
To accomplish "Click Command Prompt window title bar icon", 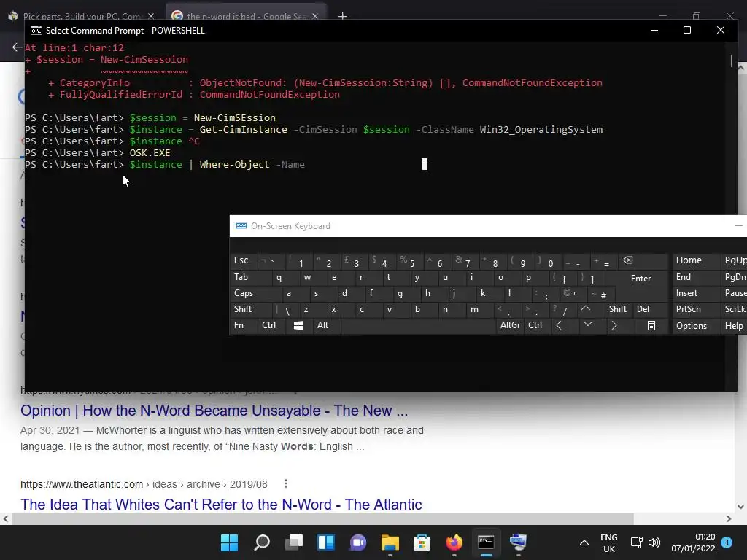I will [x=36, y=31].
